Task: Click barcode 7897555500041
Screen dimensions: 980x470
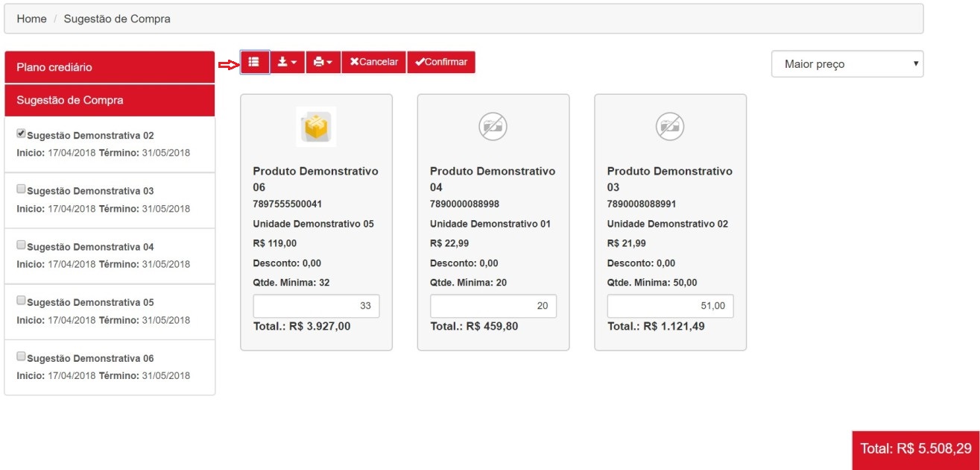Action: coord(288,204)
